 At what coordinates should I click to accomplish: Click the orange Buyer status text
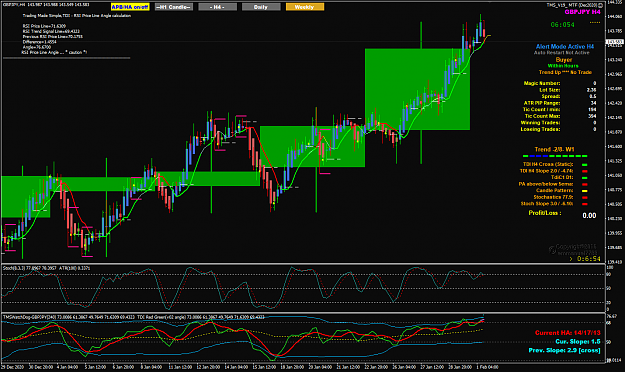pyautogui.click(x=564, y=60)
